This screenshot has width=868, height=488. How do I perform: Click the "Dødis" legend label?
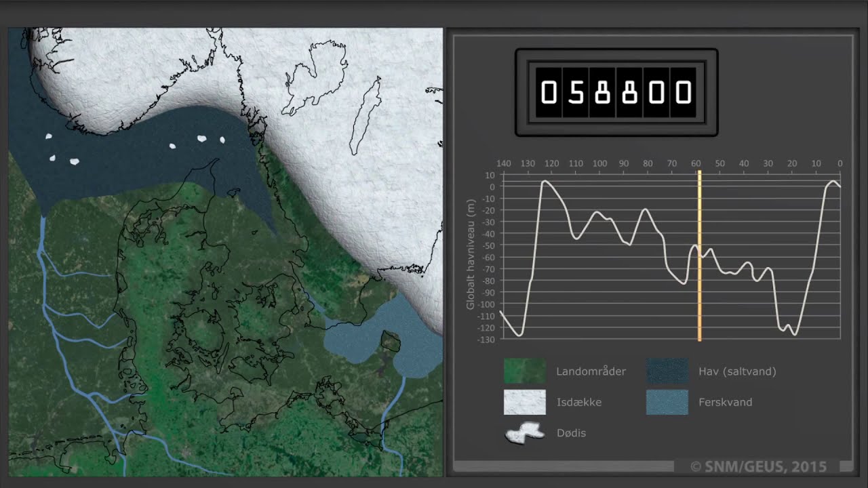coord(571,433)
